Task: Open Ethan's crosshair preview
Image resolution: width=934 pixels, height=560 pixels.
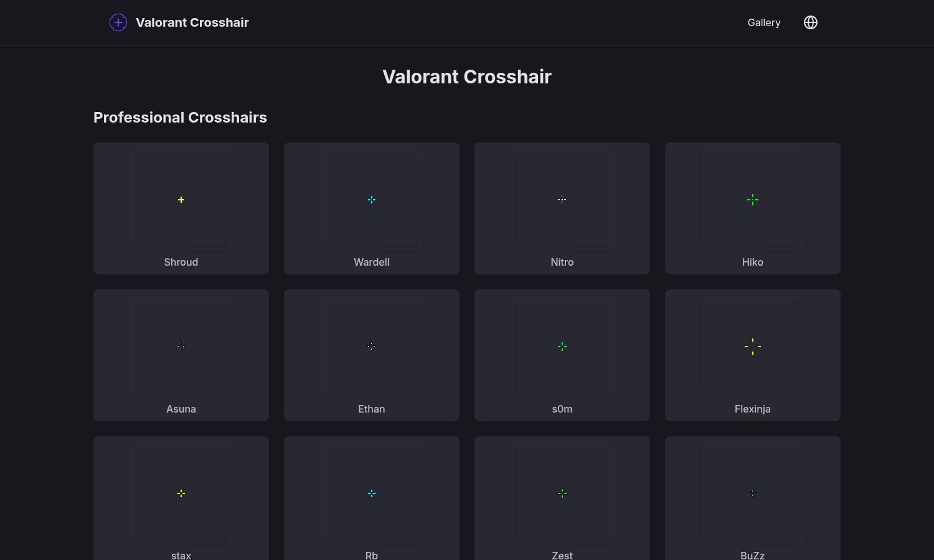Action: tap(372, 347)
